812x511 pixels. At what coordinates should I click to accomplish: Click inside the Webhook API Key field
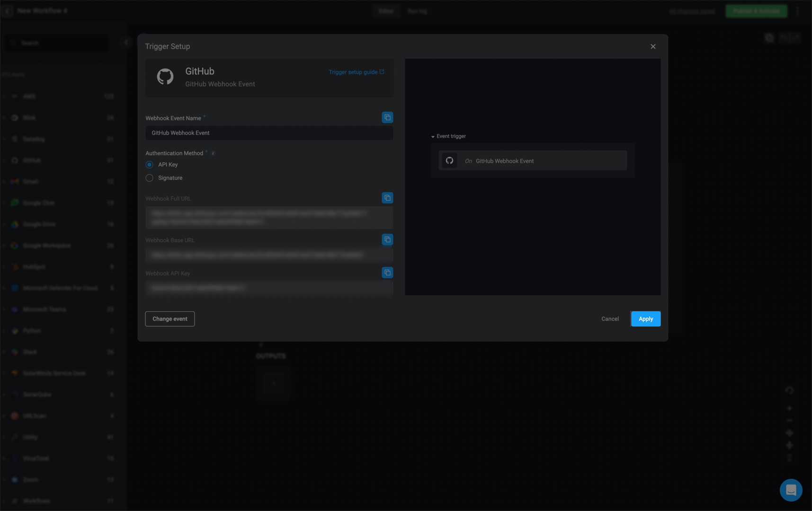(x=269, y=288)
